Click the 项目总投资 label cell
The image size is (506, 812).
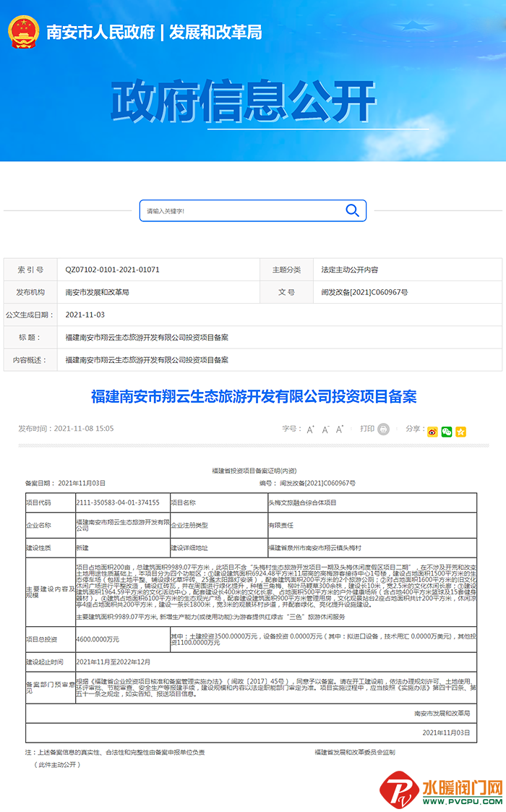(x=50, y=640)
